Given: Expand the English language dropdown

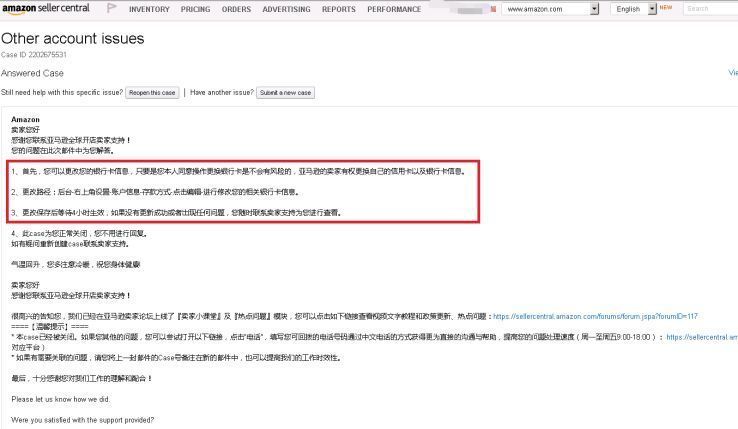Looking at the screenshot, I should [633, 9].
